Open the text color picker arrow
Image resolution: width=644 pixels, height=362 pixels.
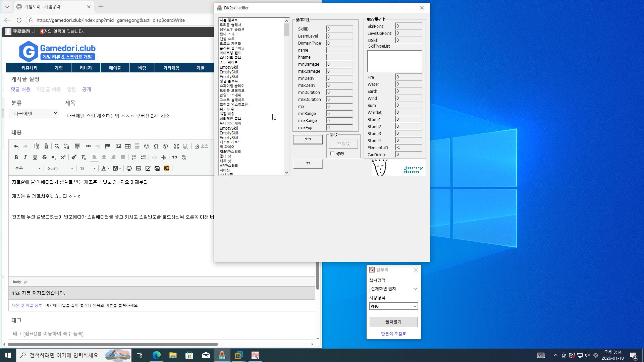point(108,169)
